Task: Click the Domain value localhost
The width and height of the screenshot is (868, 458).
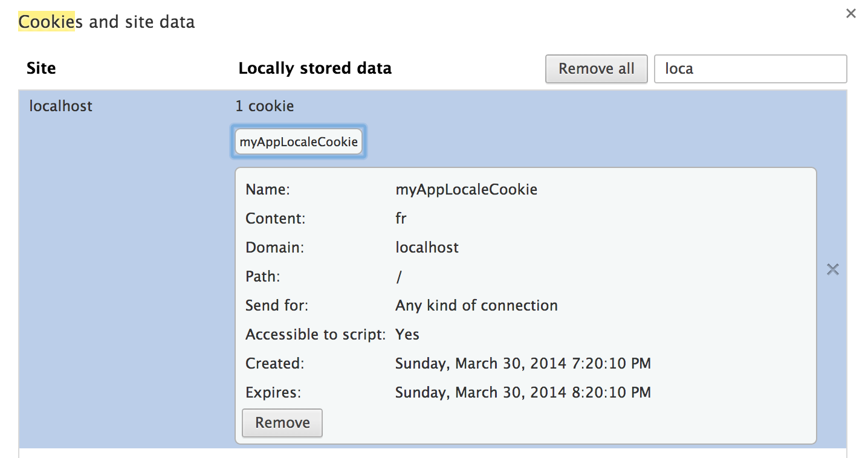Action: click(427, 247)
